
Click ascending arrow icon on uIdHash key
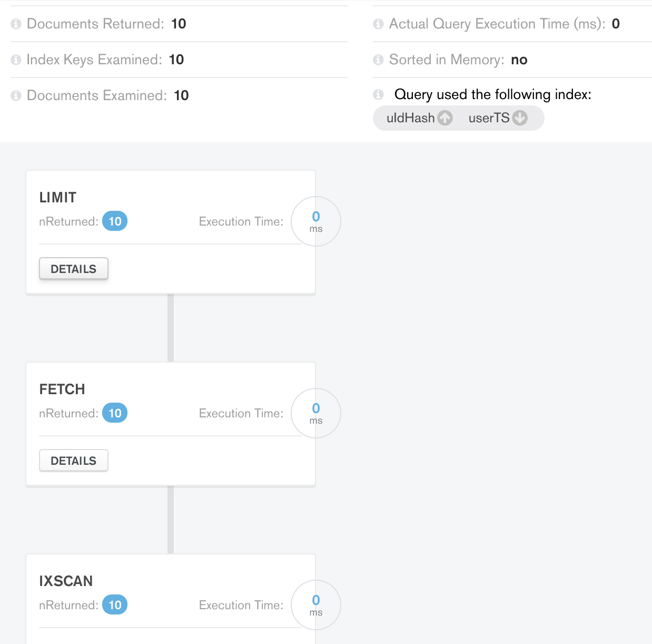(445, 118)
